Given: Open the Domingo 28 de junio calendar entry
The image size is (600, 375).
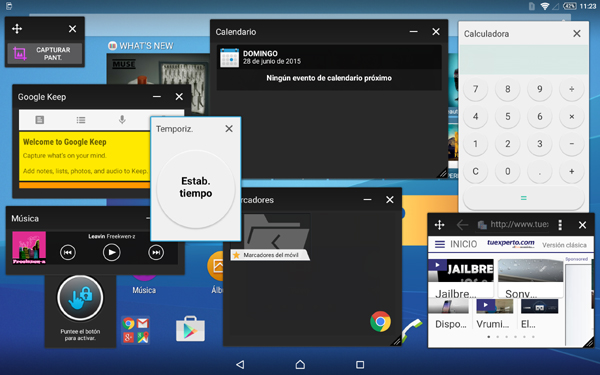Looking at the screenshot, I should click(x=329, y=58).
